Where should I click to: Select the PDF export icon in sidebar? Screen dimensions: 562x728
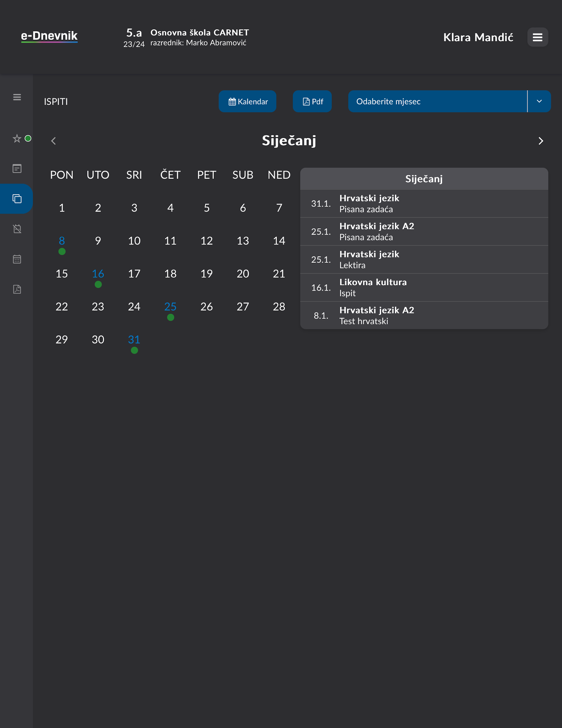[17, 289]
